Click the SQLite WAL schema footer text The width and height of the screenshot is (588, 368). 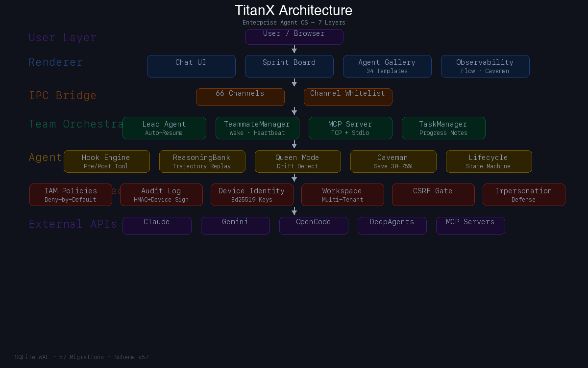coord(82,357)
